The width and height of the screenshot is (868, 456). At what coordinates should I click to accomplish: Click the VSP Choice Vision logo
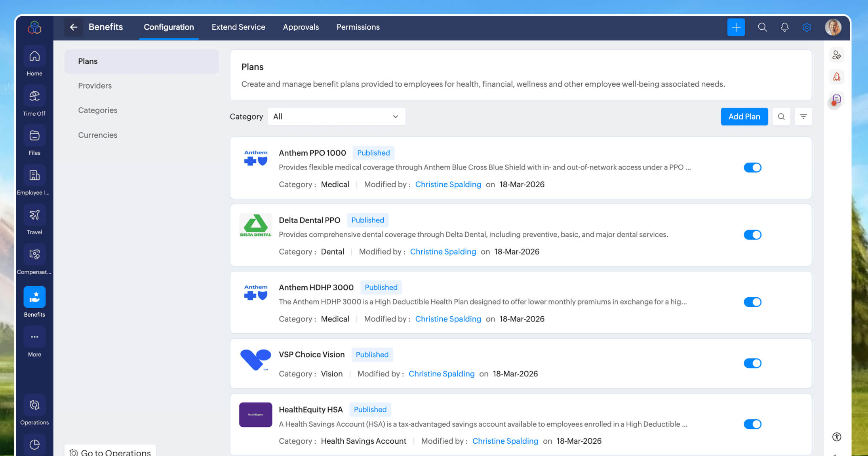[256, 360]
